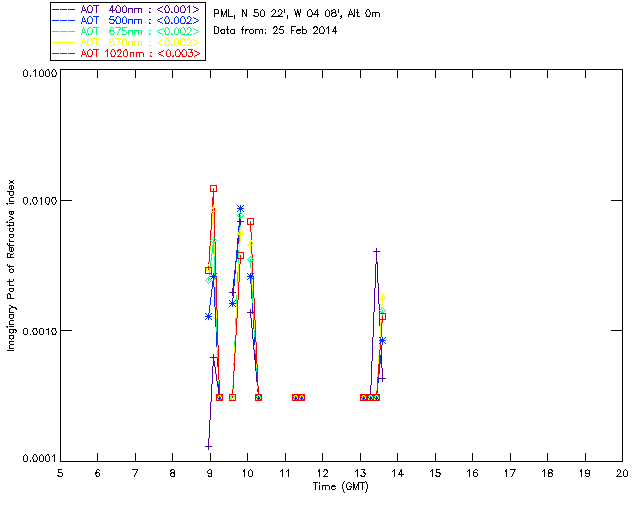Click the AOT 675nm legend entry

128,31
